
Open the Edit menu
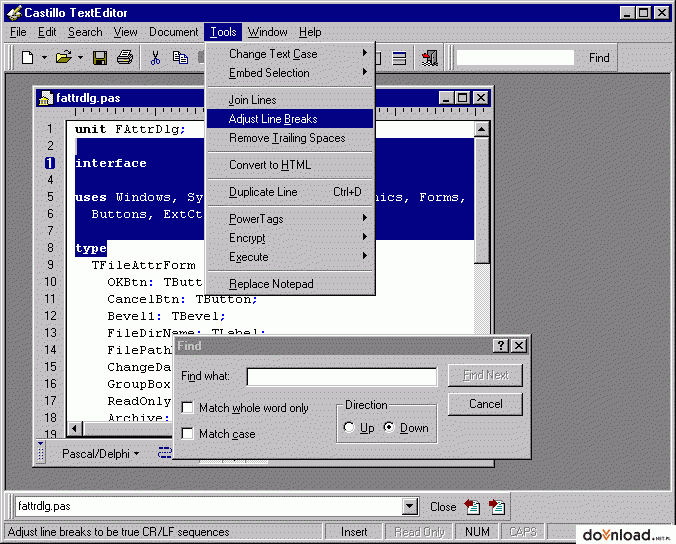(x=47, y=32)
